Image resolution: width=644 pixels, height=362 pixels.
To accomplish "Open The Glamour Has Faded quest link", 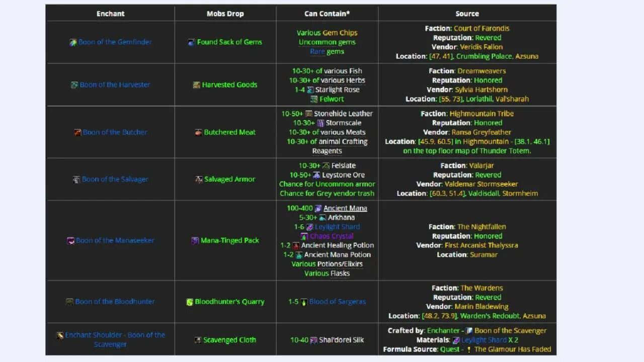I will point(513,349).
